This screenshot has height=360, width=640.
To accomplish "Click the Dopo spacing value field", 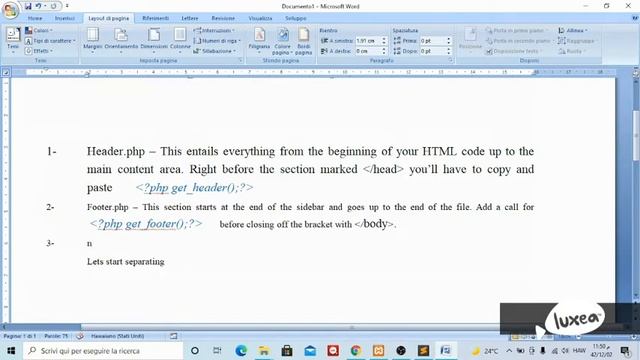I will 433,51.
